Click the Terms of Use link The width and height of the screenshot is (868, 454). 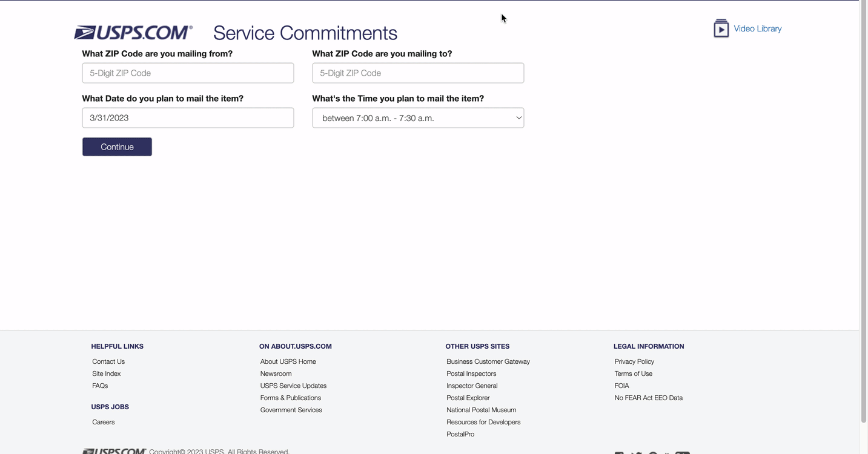[634, 373]
